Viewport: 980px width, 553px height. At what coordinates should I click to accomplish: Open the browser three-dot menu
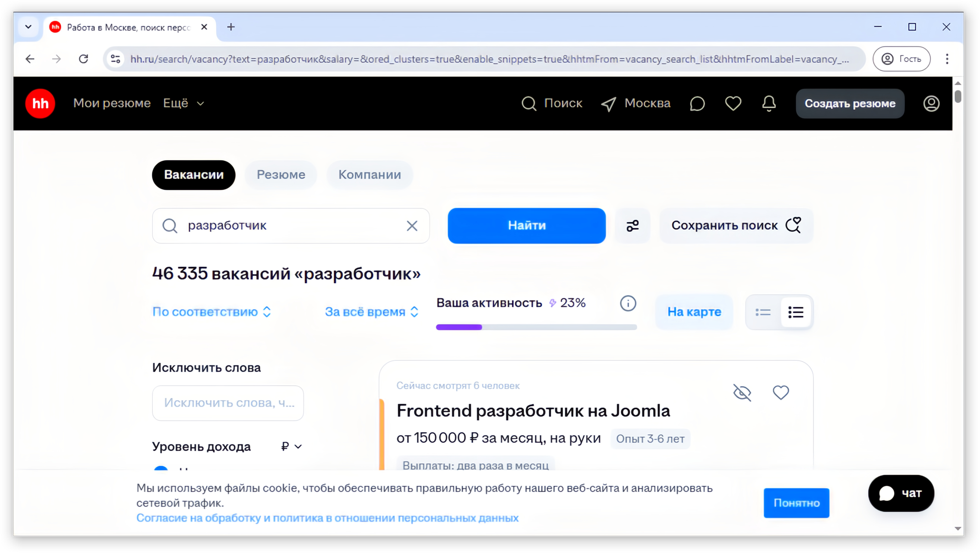tap(947, 59)
